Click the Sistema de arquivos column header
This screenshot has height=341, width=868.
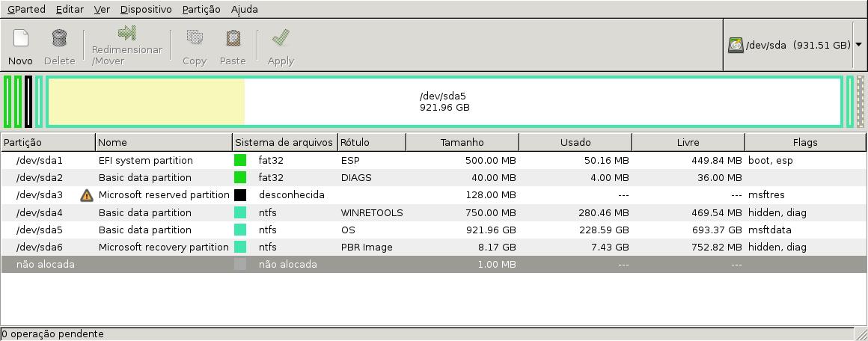[284, 142]
